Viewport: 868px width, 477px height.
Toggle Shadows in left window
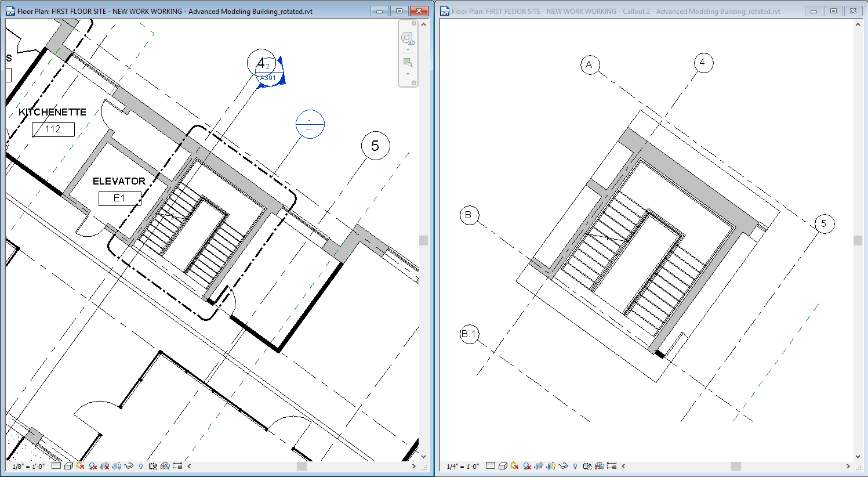pos(93,466)
